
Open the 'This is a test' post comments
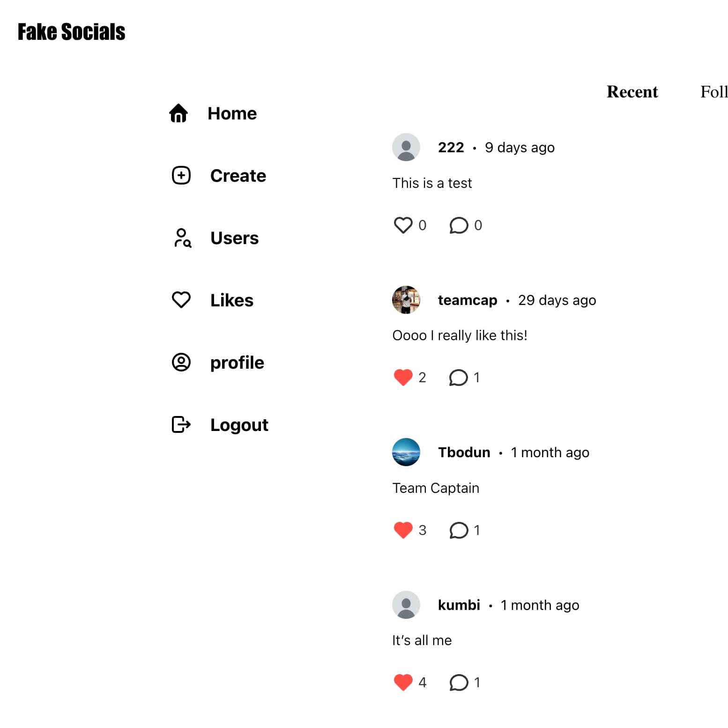[x=459, y=225]
